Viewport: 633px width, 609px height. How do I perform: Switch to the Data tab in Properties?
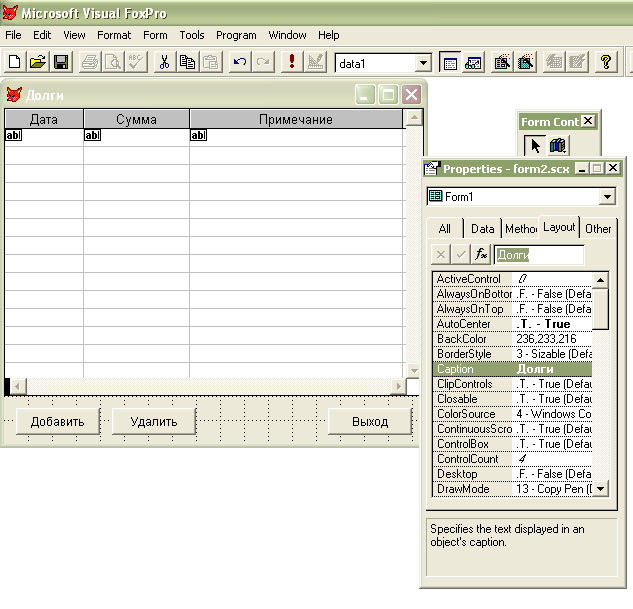tap(482, 228)
